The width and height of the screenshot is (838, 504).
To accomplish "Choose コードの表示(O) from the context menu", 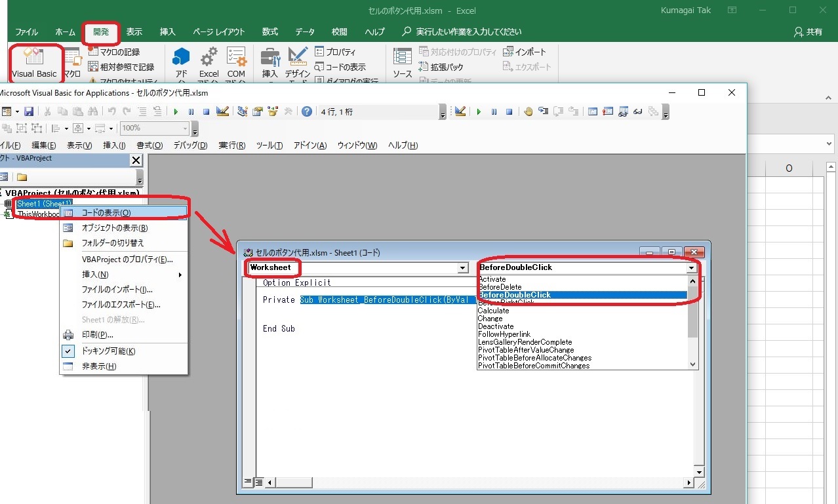I will [x=124, y=212].
